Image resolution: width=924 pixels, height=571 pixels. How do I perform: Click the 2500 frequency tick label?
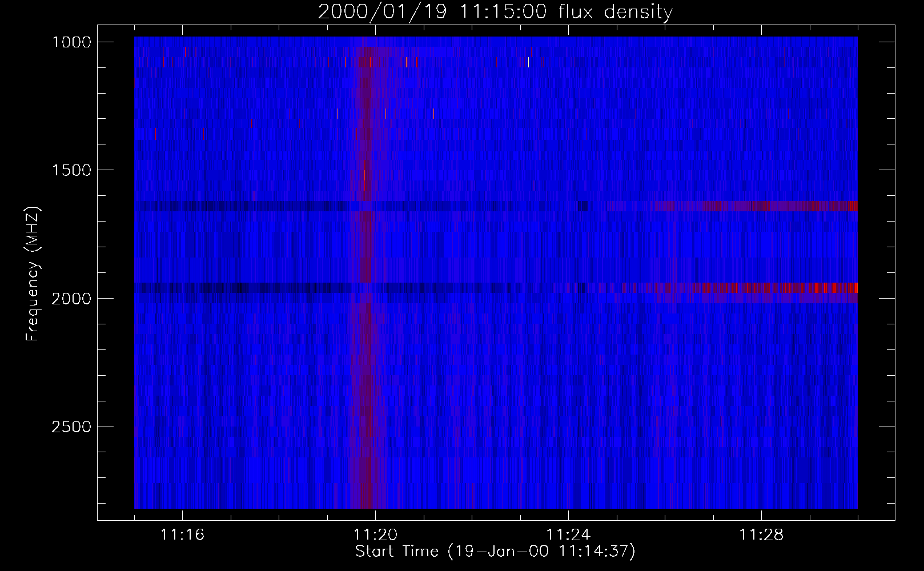click(x=71, y=427)
